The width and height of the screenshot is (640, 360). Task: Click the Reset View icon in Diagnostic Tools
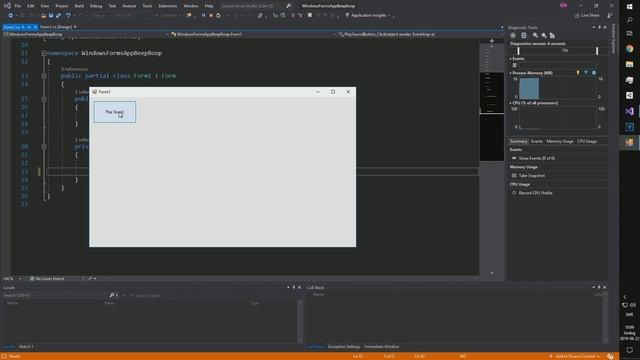tap(552, 36)
